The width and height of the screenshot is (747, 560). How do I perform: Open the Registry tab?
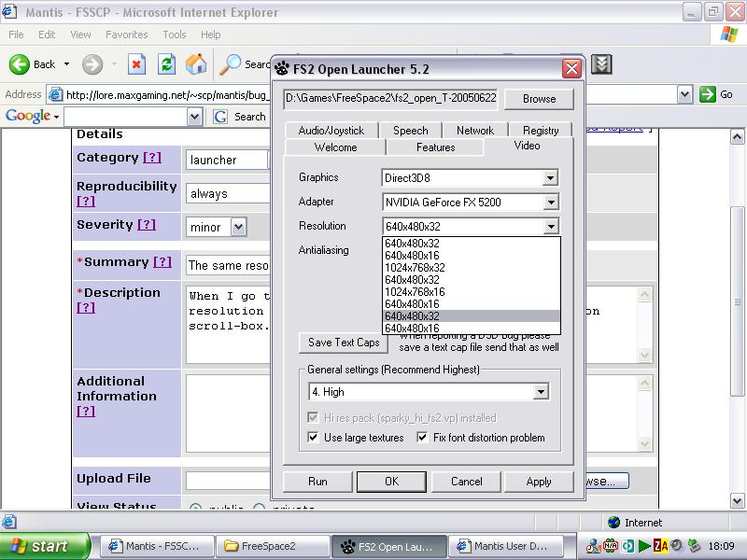541,131
